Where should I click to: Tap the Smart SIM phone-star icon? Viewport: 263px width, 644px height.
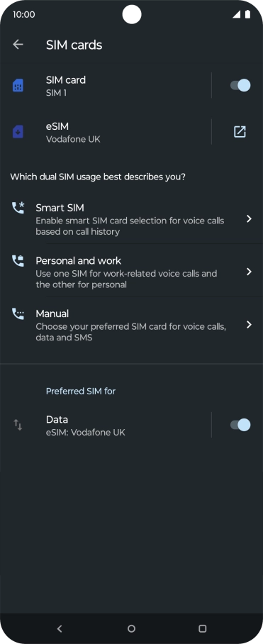tap(18, 208)
